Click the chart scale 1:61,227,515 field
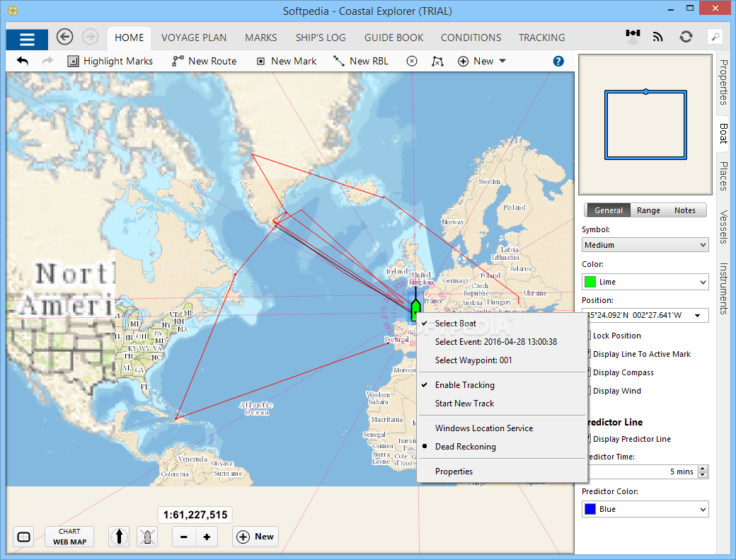This screenshot has width=736, height=560. pos(195,515)
